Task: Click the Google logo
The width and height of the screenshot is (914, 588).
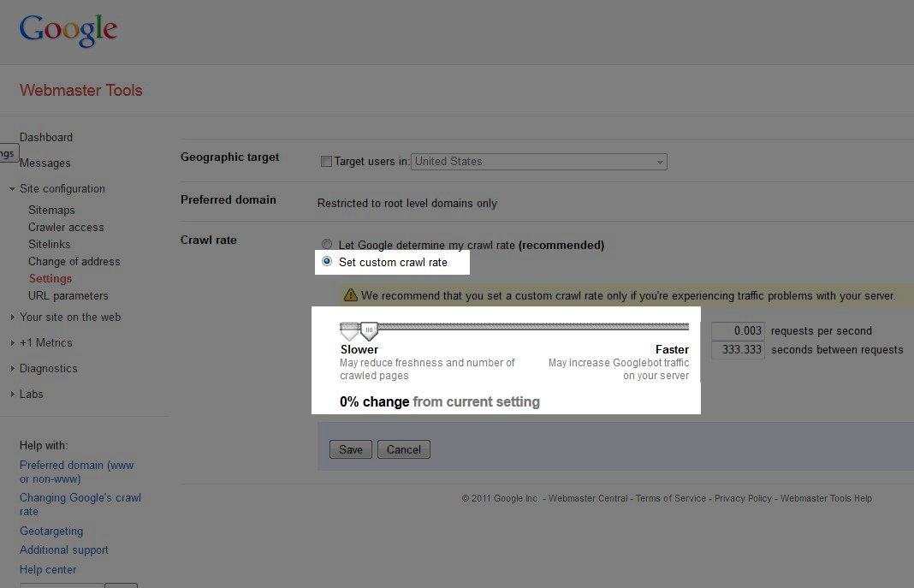Action: tap(68, 30)
